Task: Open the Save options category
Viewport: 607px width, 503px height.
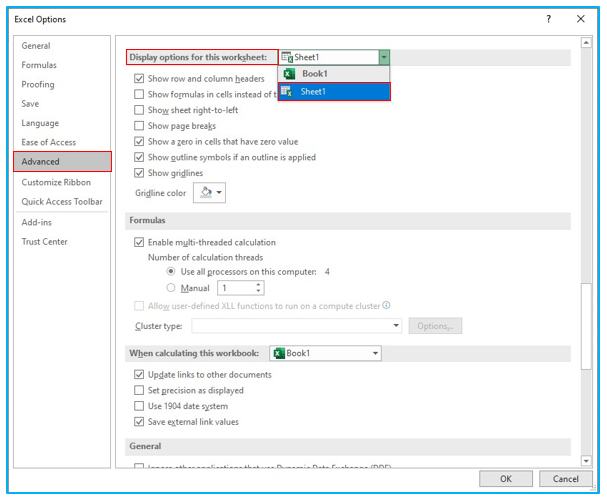Action: pyautogui.click(x=30, y=104)
